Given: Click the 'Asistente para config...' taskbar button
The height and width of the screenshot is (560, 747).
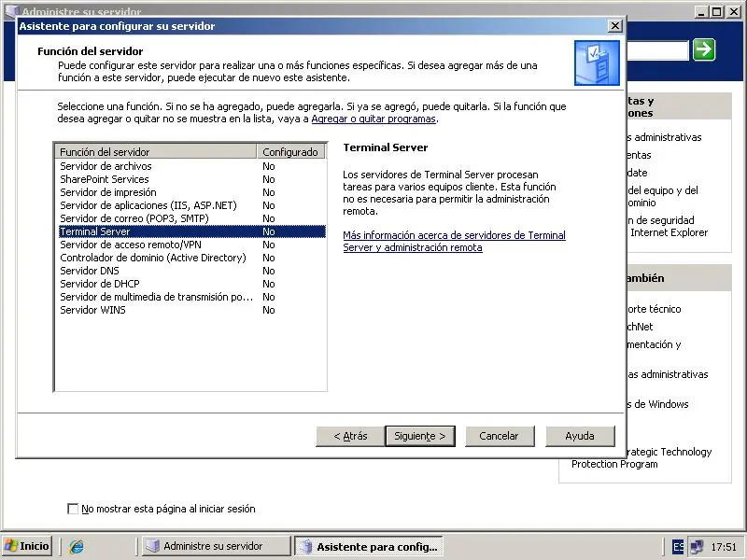Looking at the screenshot, I should [x=369, y=546].
